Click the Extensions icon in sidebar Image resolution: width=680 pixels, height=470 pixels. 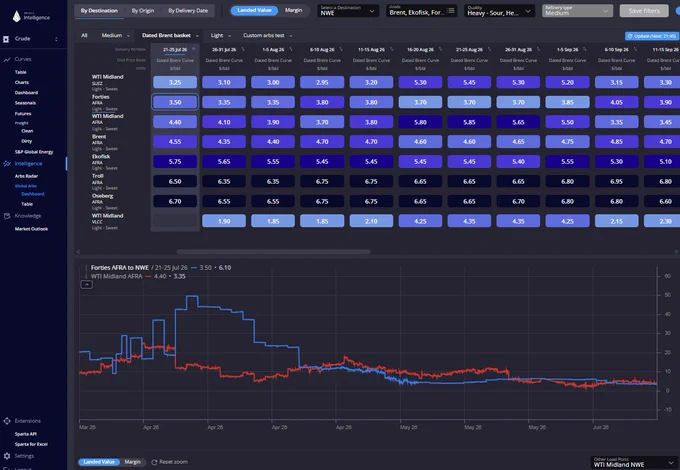[7, 421]
